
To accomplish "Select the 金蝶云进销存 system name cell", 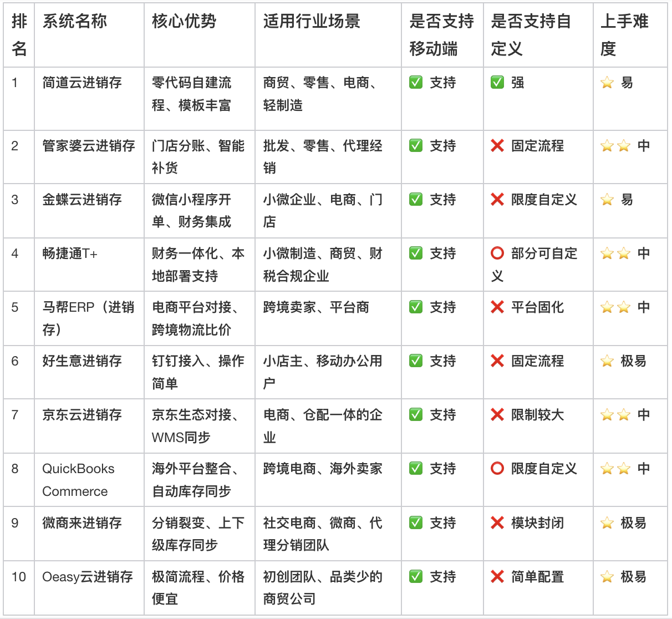I will click(89, 211).
